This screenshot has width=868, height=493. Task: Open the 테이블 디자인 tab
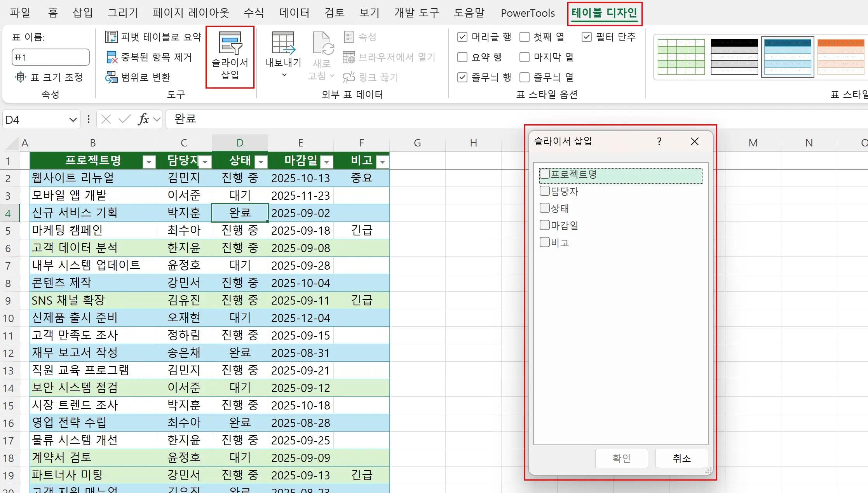(x=604, y=13)
